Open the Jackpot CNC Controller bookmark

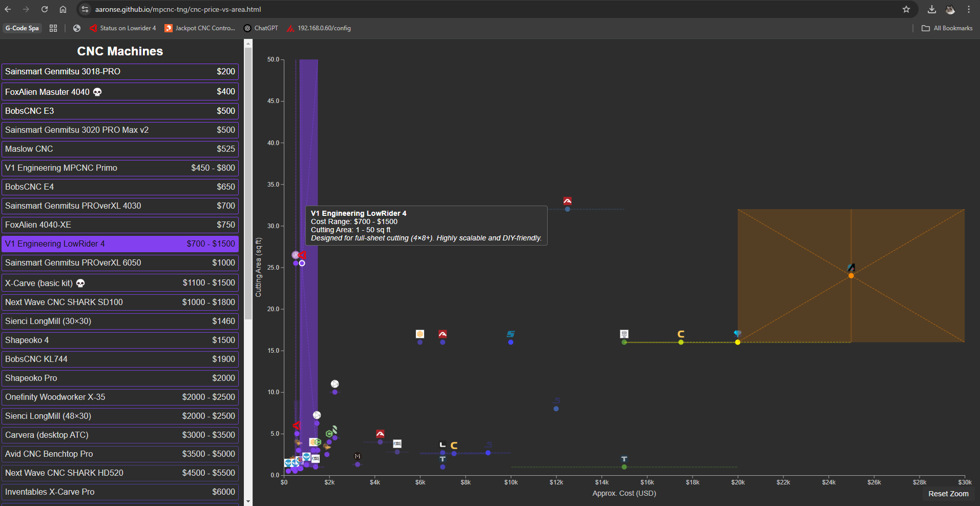(200, 28)
